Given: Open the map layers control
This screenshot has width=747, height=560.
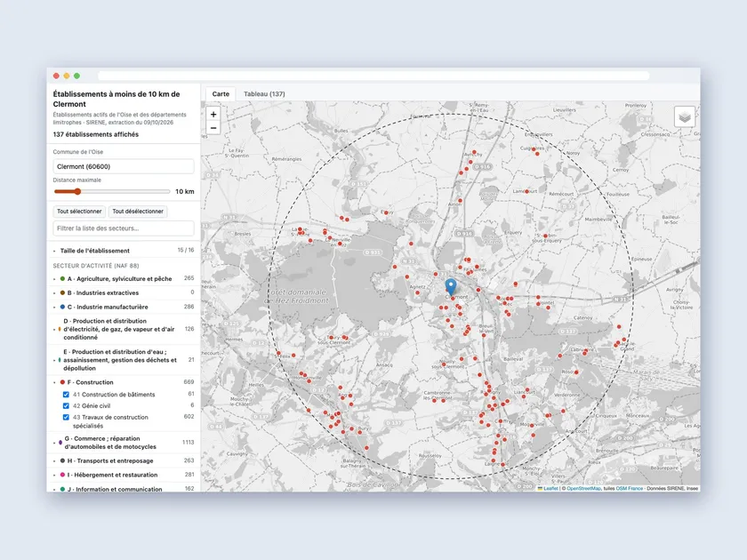Looking at the screenshot, I should click(685, 116).
